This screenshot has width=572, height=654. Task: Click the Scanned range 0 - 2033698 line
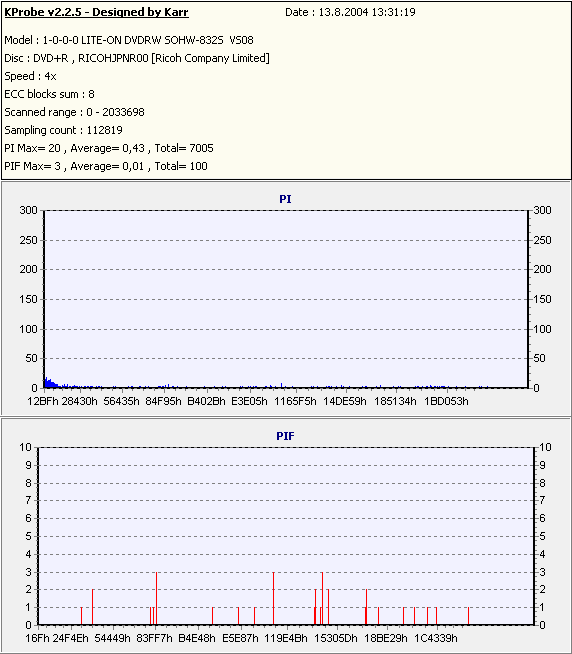click(74, 112)
